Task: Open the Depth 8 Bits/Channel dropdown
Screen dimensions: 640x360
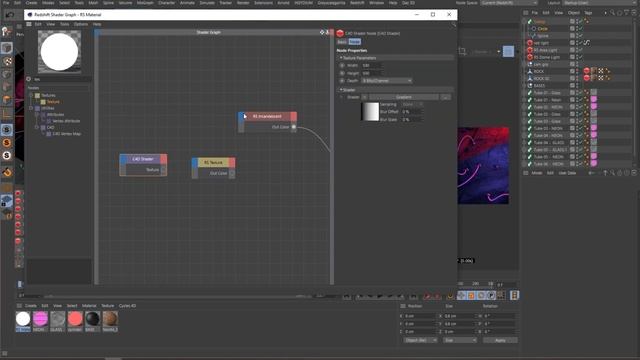Action: click(x=387, y=81)
